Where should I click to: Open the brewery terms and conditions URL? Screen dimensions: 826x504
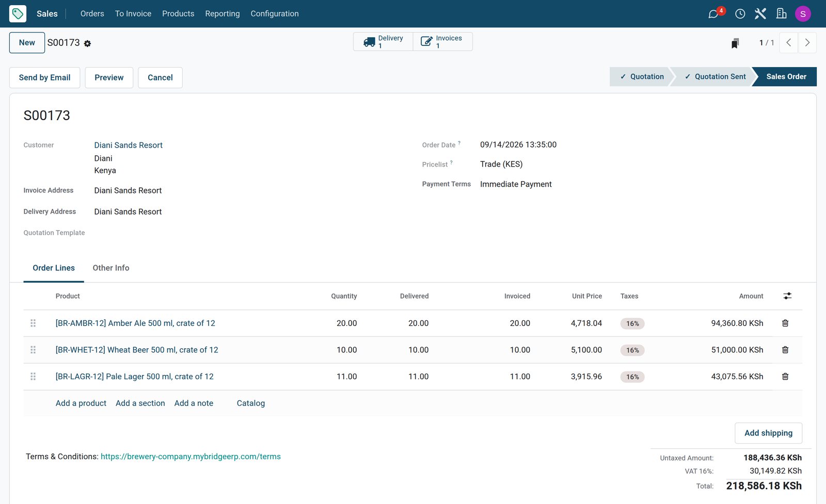(x=190, y=457)
